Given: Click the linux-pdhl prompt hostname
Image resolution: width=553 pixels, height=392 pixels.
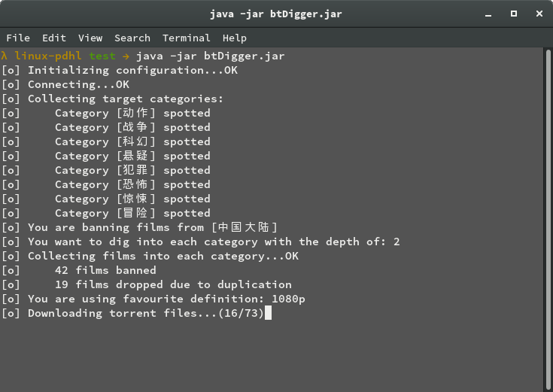Looking at the screenshot, I should pyautogui.click(x=48, y=56).
